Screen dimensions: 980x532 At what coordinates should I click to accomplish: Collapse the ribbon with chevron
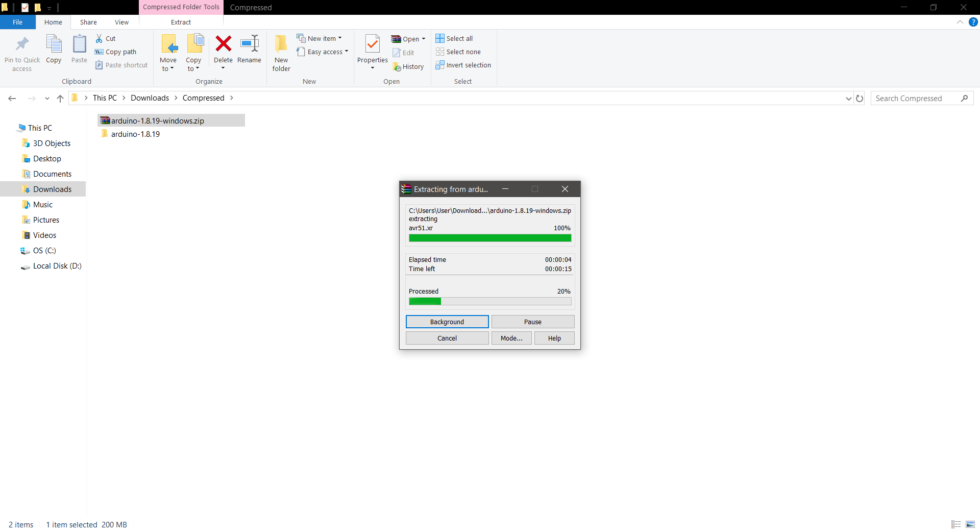pos(960,22)
